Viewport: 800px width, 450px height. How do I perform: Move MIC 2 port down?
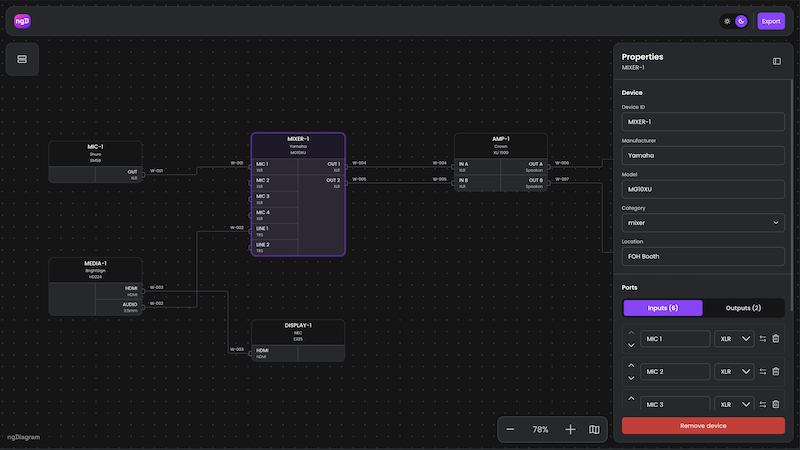(x=631, y=378)
